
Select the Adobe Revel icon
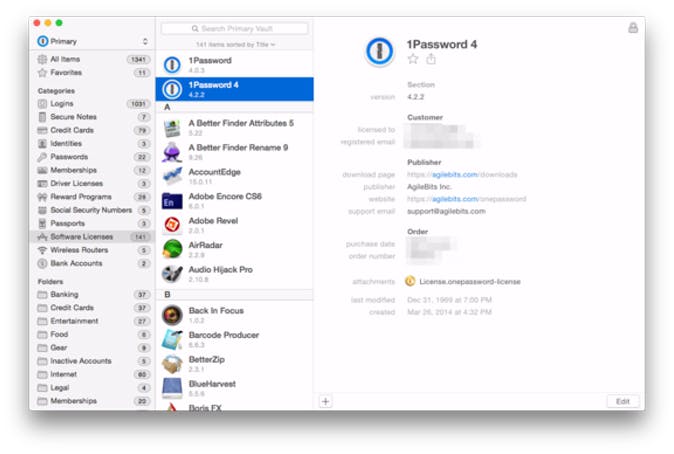point(172,225)
